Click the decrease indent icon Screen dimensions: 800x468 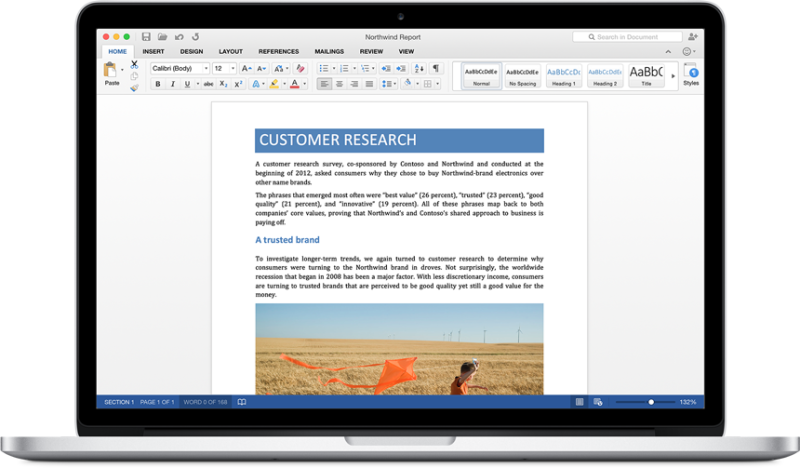[x=386, y=68]
